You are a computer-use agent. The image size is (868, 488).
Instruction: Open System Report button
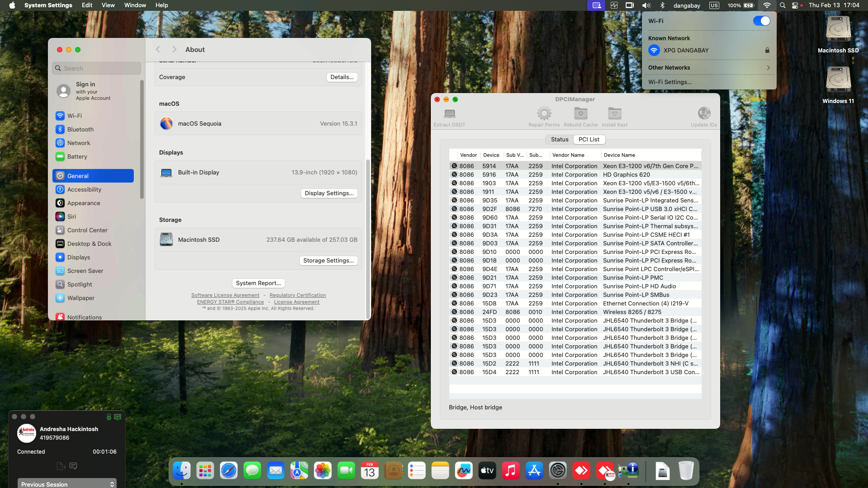pos(258,283)
